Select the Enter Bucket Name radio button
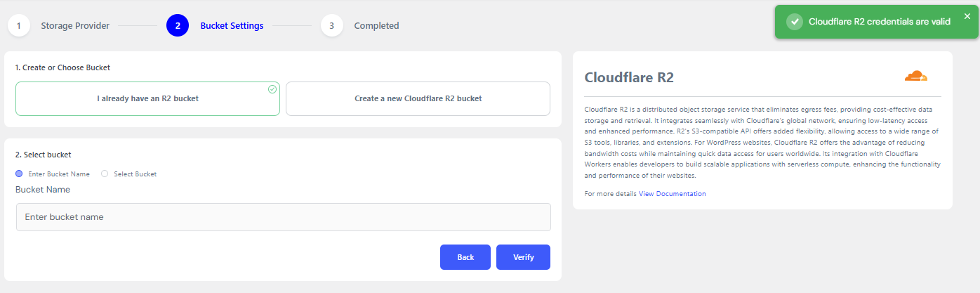The height and width of the screenshot is (293, 980). [x=19, y=174]
